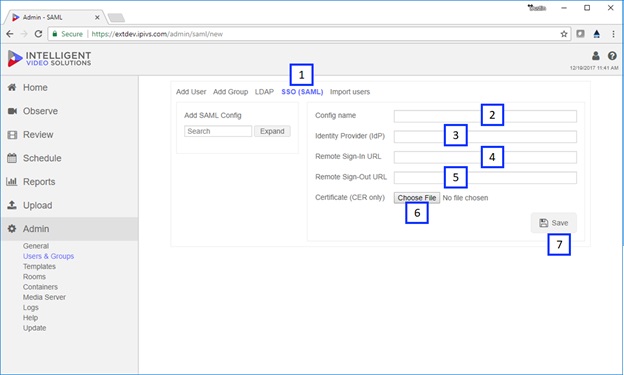Open the Media Server admin link

coord(44,297)
